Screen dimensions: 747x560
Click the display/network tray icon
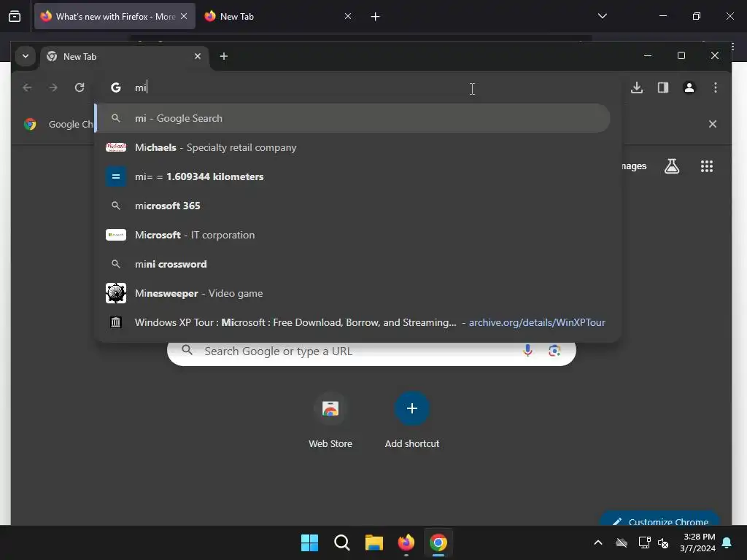tap(644, 542)
